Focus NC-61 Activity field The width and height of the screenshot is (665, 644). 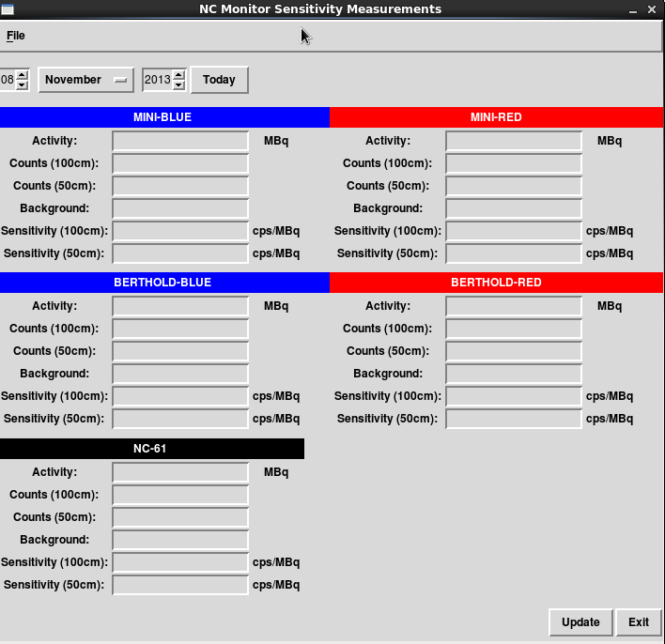[180, 472]
